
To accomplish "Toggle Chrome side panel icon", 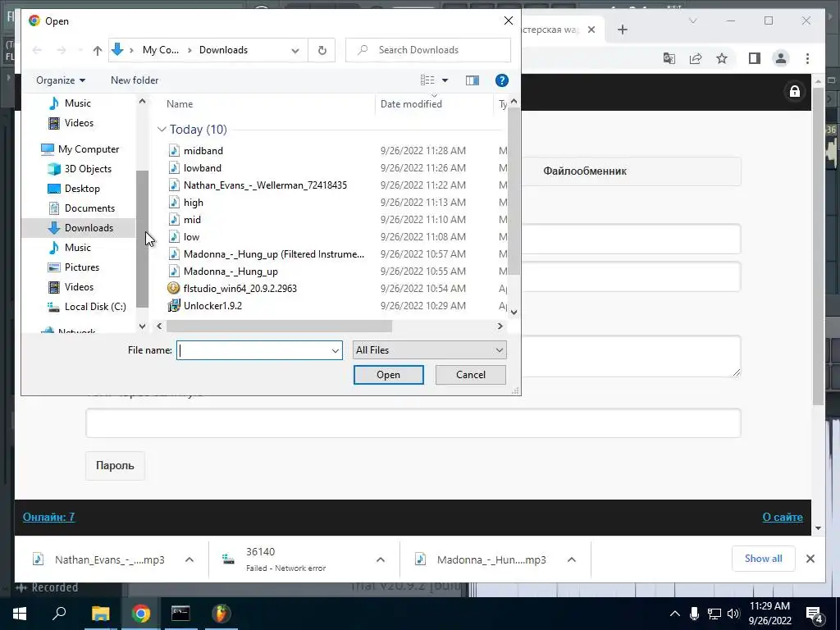I will point(755,58).
